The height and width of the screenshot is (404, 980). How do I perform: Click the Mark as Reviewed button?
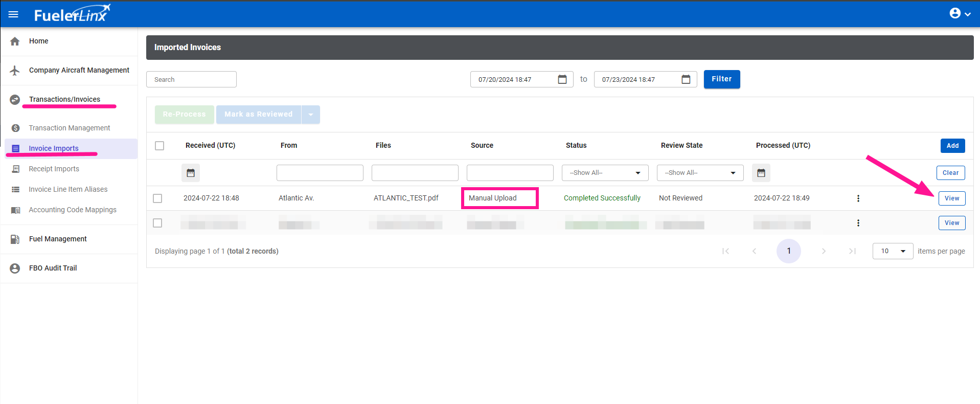[259, 115]
